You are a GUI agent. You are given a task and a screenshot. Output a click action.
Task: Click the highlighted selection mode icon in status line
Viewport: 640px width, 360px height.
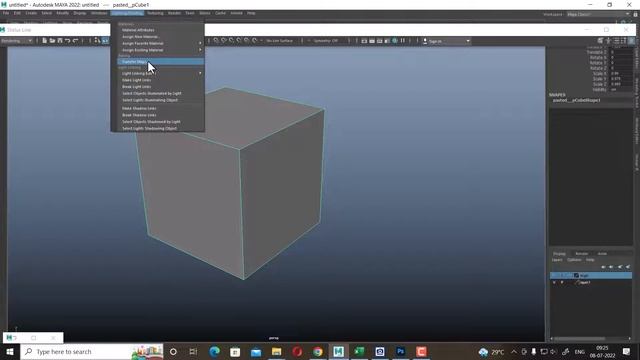pos(105,41)
